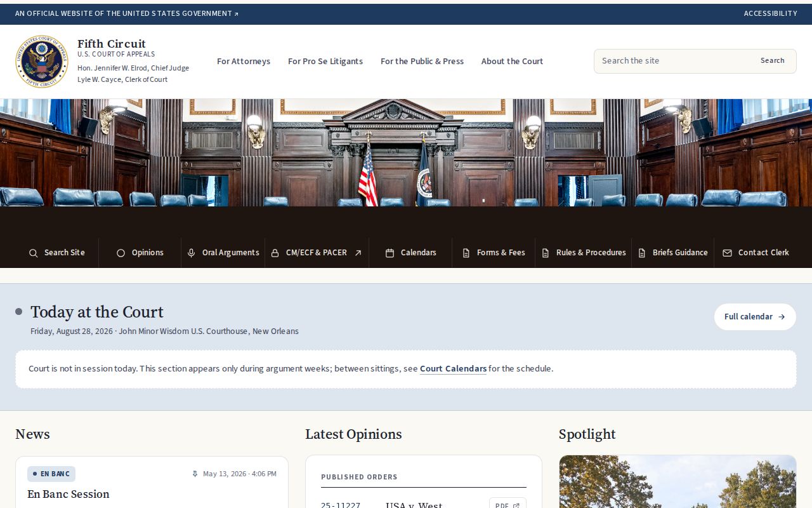Screen dimensions: 812x508
Task: Click the pin icon beside May 13, 2026
Action: tap(195, 474)
